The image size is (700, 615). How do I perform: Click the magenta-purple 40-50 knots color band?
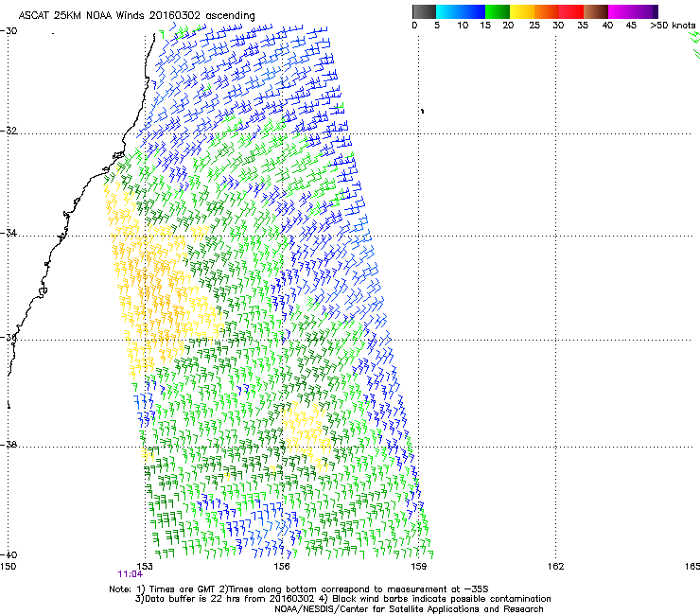click(x=633, y=11)
